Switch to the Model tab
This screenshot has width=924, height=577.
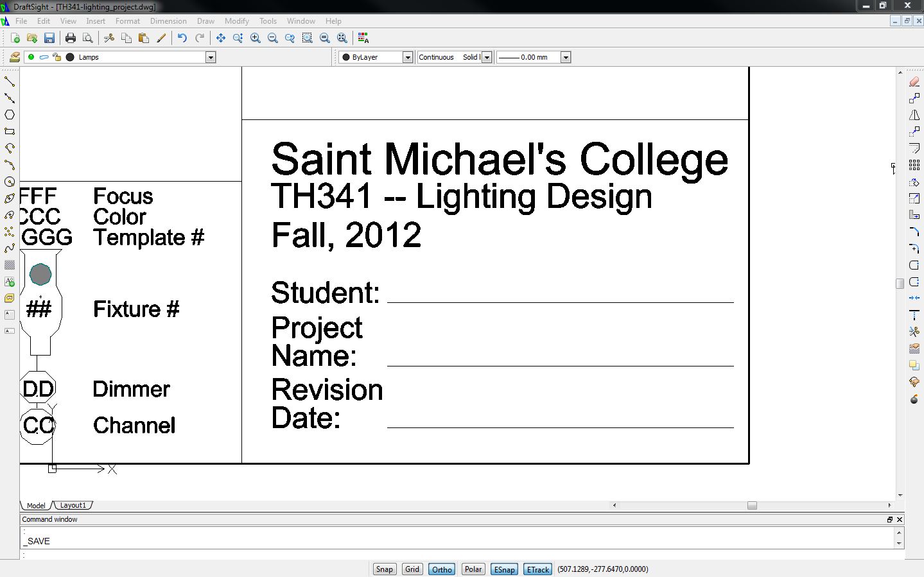click(x=36, y=505)
